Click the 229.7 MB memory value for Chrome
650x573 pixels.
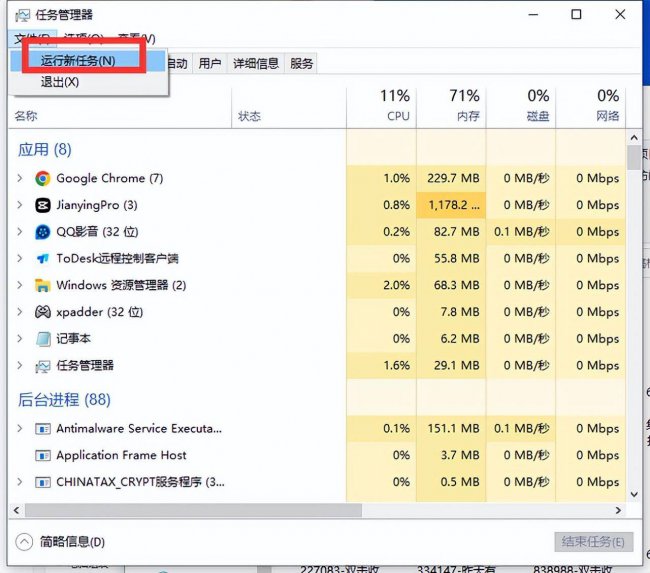(x=454, y=178)
